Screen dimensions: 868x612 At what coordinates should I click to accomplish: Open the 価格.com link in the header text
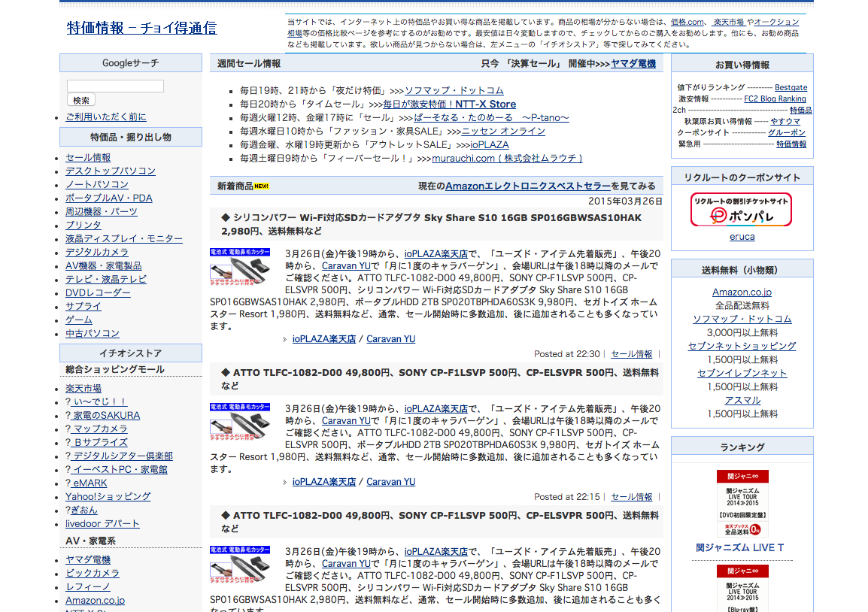[x=687, y=22]
